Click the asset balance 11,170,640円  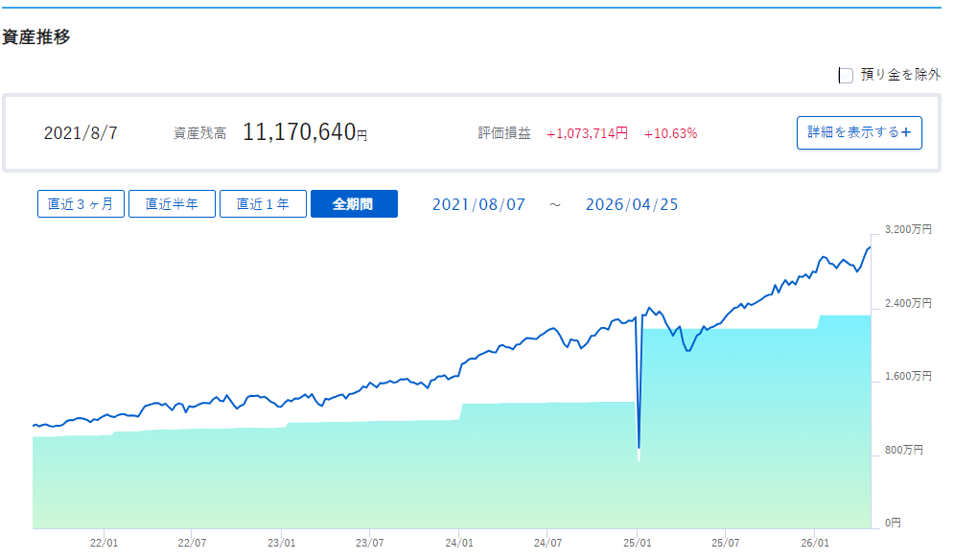(x=304, y=132)
